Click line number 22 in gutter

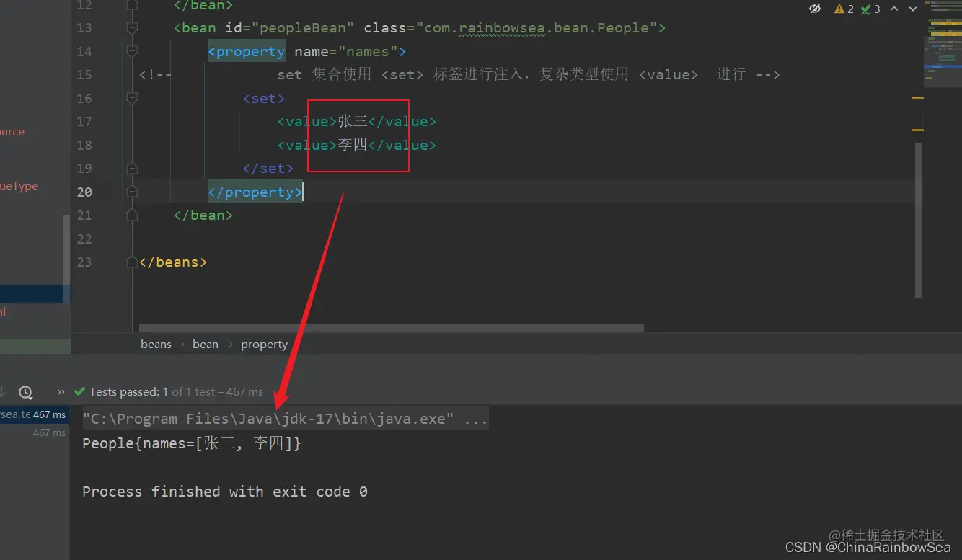84,239
